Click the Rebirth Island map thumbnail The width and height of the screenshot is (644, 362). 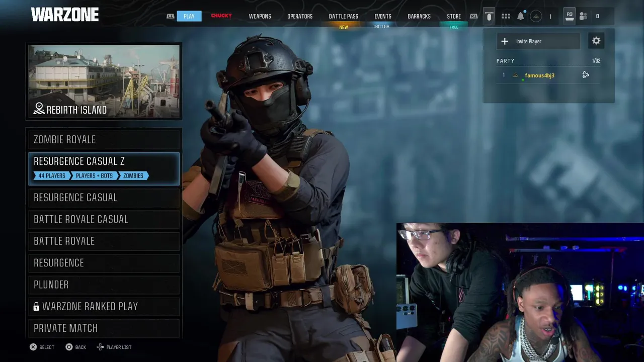[x=104, y=81]
